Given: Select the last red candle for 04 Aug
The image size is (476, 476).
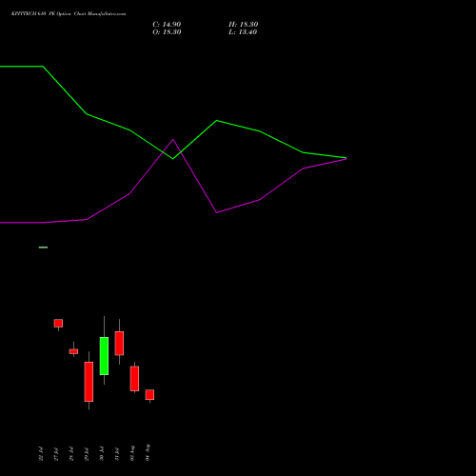Looking at the screenshot, I should click(x=149, y=394).
